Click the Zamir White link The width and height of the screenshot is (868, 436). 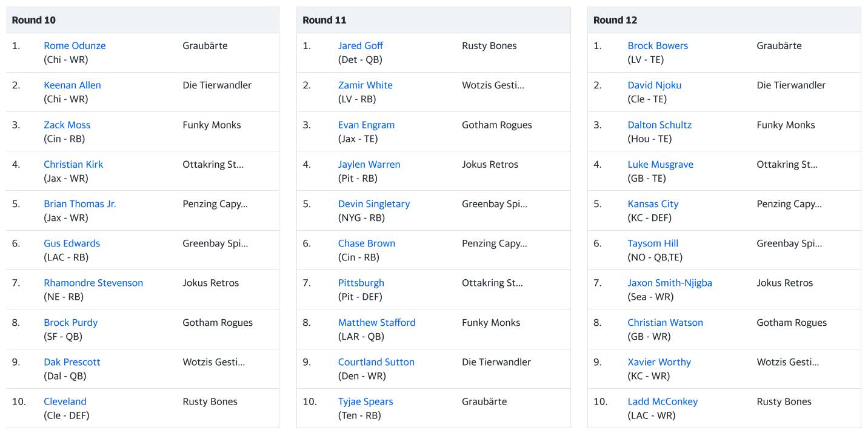(x=365, y=85)
